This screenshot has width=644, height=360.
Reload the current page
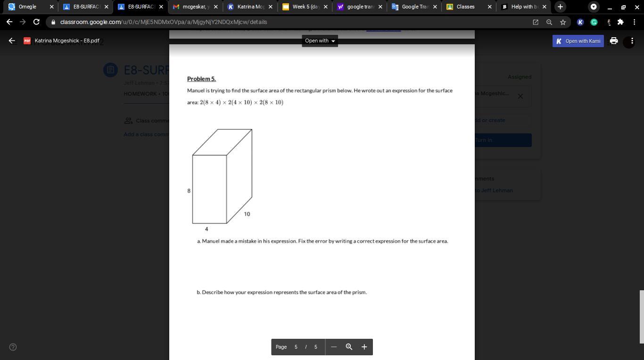click(36, 22)
